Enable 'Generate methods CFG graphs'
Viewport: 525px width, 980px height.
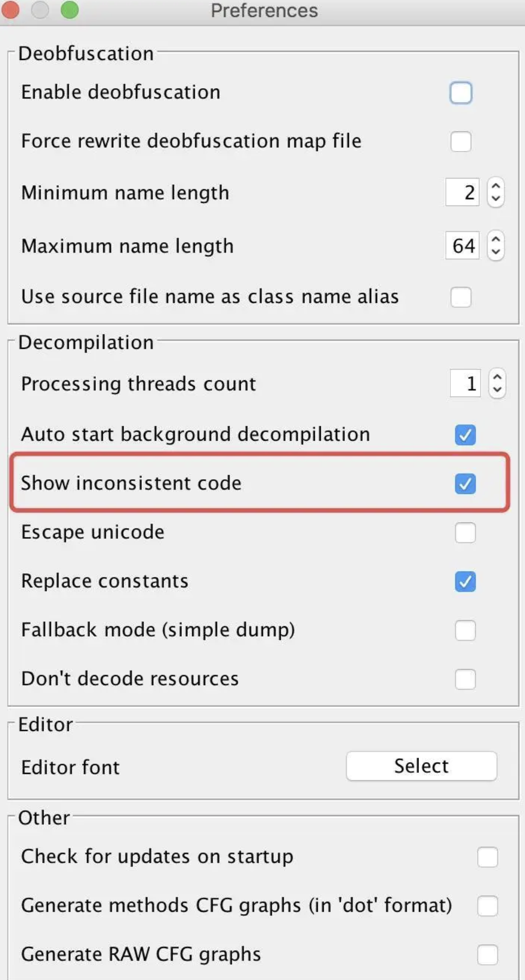click(x=488, y=905)
